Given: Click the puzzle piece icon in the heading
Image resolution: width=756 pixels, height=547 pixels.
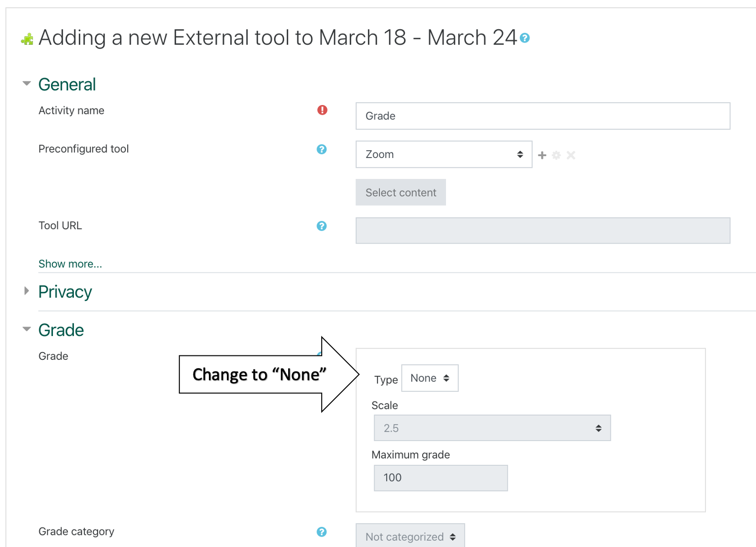Looking at the screenshot, I should tap(27, 38).
